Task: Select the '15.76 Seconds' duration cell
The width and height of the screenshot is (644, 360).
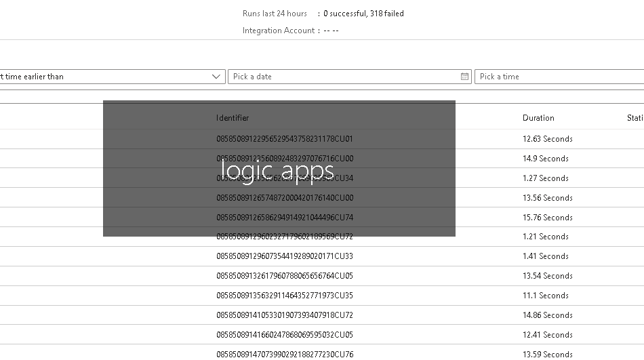Action: click(x=548, y=218)
